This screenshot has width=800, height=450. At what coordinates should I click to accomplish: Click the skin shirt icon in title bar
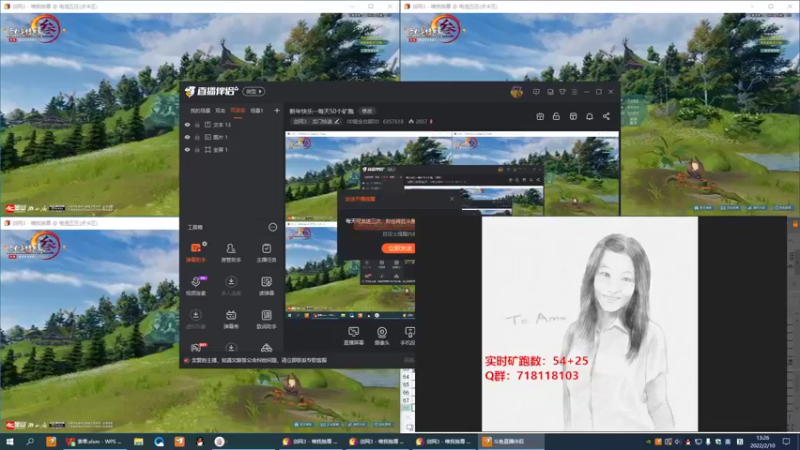click(562, 92)
